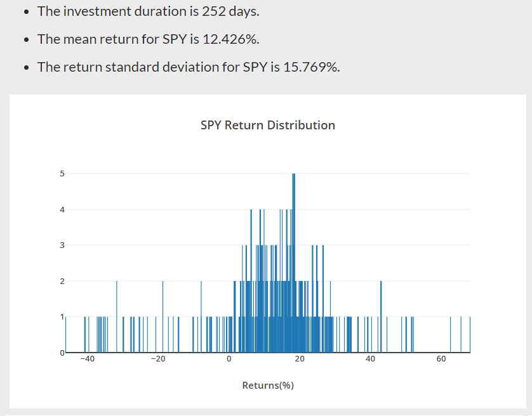The width and height of the screenshot is (532, 416).
Task: Click the height-2 bar near return −32
Action: pyautogui.click(x=117, y=316)
